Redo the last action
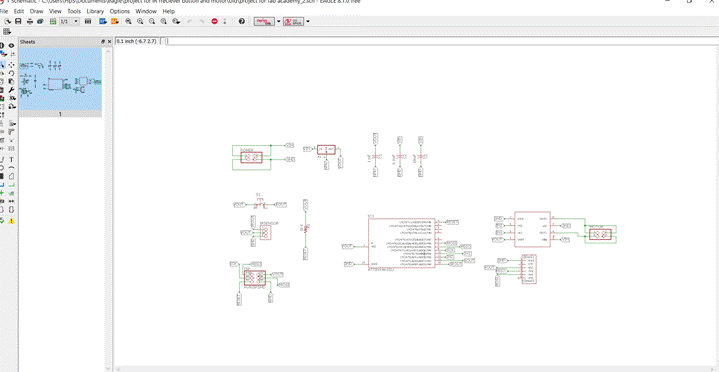Viewport: 719px width, 372px height. click(x=202, y=21)
